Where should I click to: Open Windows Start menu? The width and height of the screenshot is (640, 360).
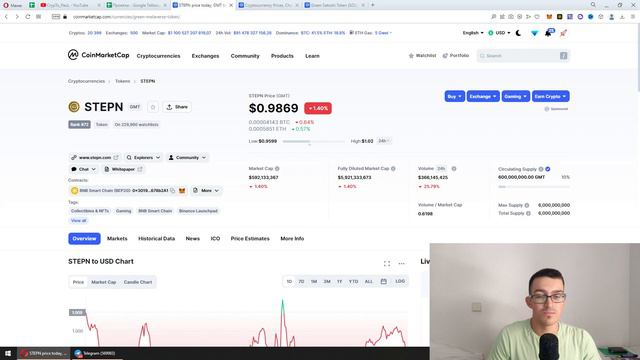coord(8,353)
